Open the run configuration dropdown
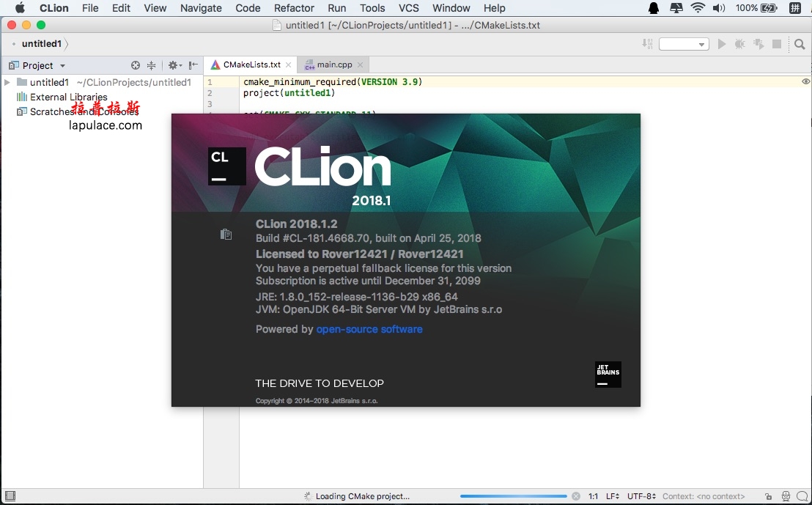 [x=684, y=44]
